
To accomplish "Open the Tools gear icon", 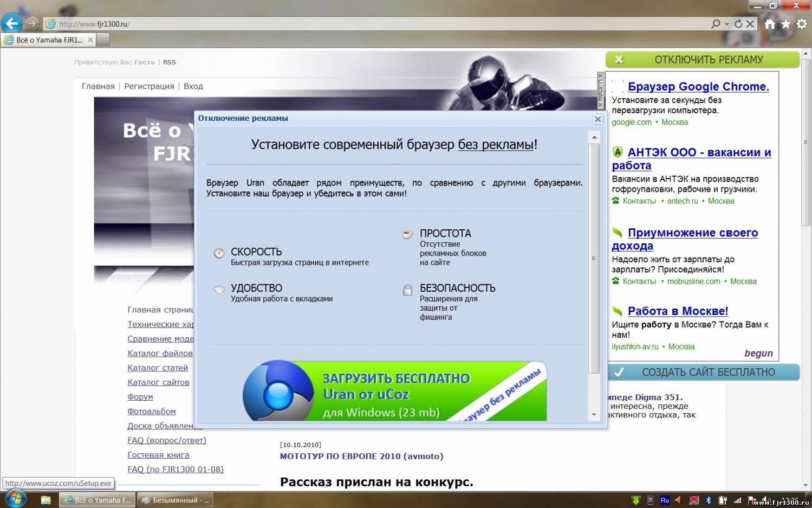I will [802, 24].
